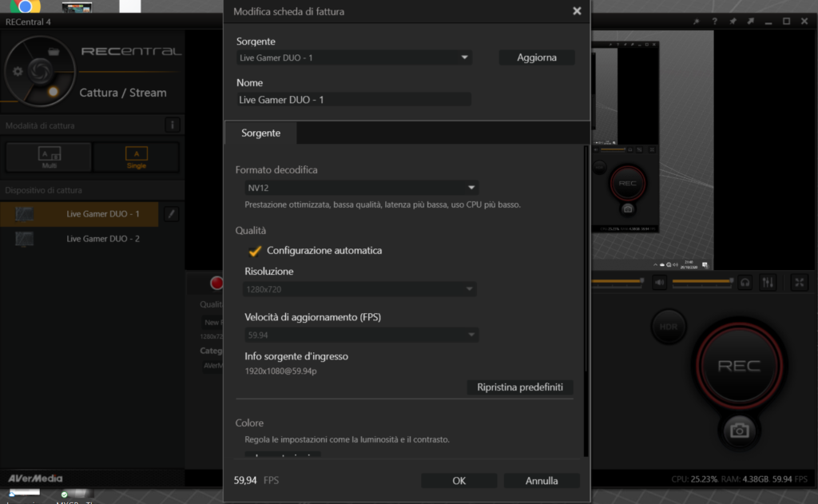This screenshot has width=818, height=504.
Task: Click the help question mark in RECentral title bar
Action: point(715,22)
